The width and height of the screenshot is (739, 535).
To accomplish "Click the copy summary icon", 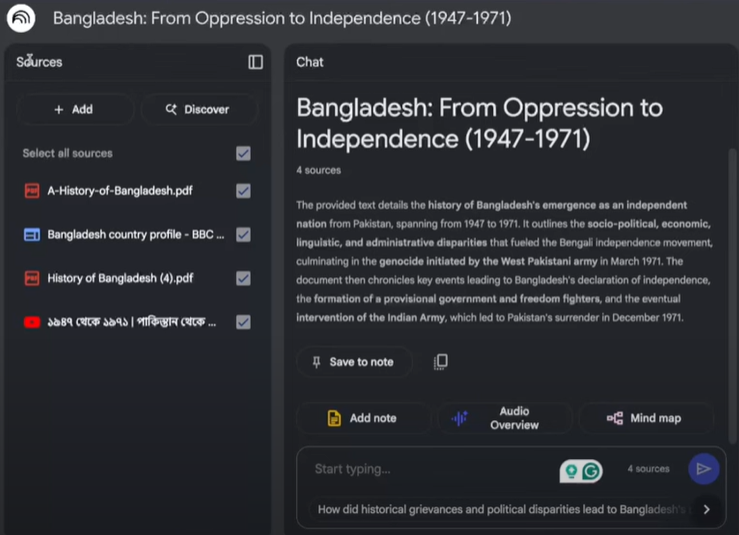I will pos(441,362).
